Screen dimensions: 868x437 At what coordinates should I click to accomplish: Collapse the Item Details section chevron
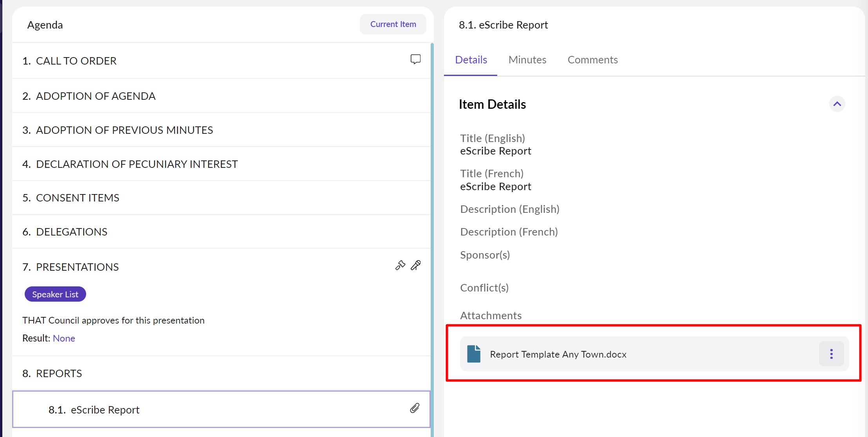837,104
